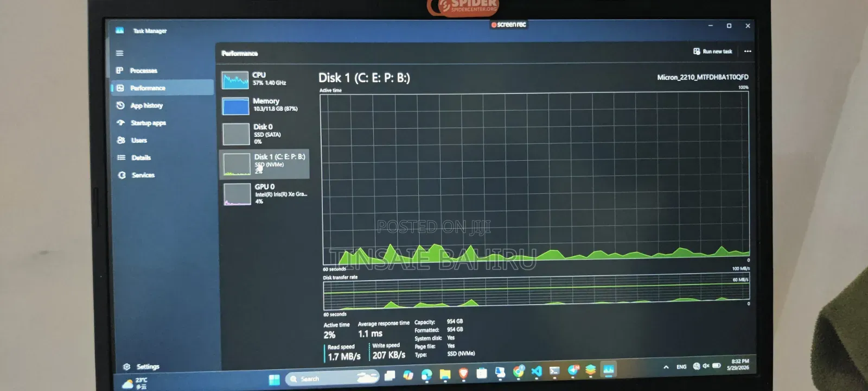Screen dimensions: 868x391
Task: Go to the Processes page
Action: (x=137, y=71)
